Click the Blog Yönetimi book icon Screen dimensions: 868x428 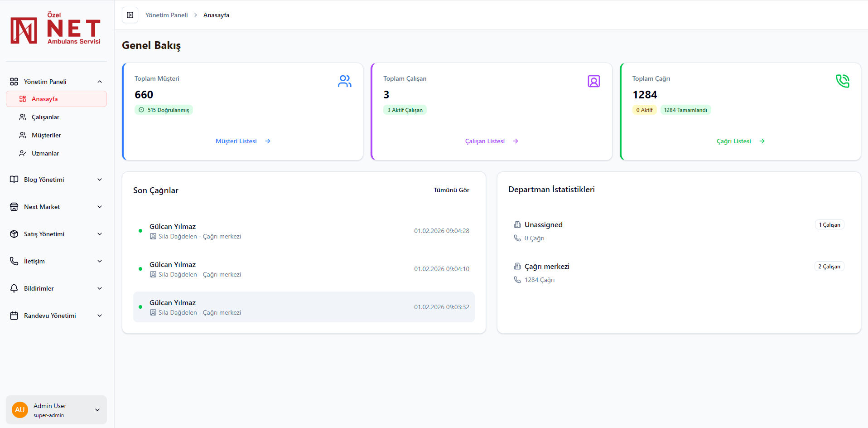[x=14, y=180]
